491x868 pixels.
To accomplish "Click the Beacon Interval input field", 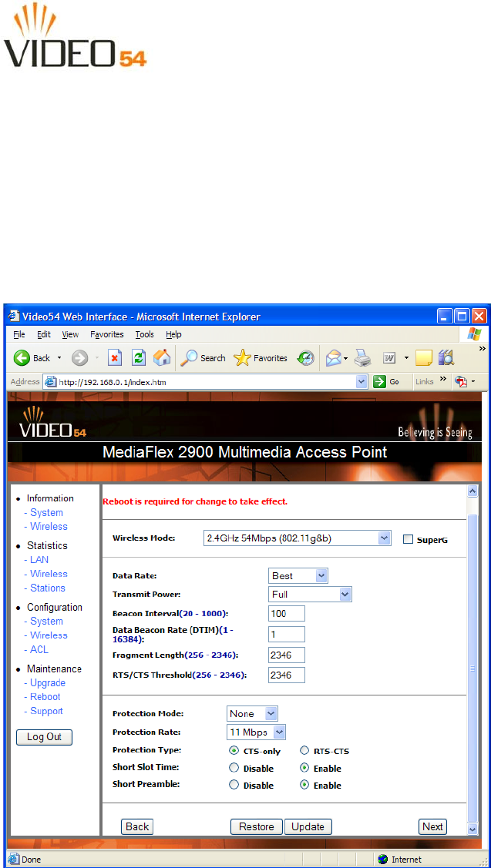I will (287, 613).
